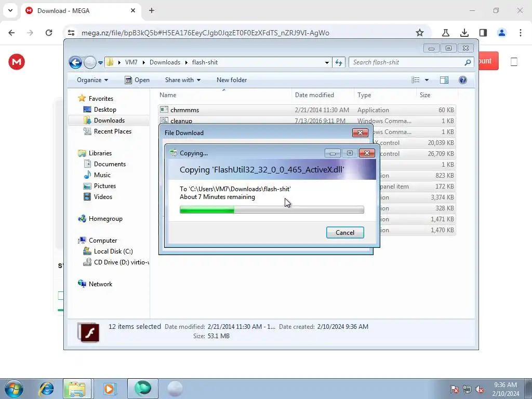Open Chrome profile avatar

(x=501, y=33)
